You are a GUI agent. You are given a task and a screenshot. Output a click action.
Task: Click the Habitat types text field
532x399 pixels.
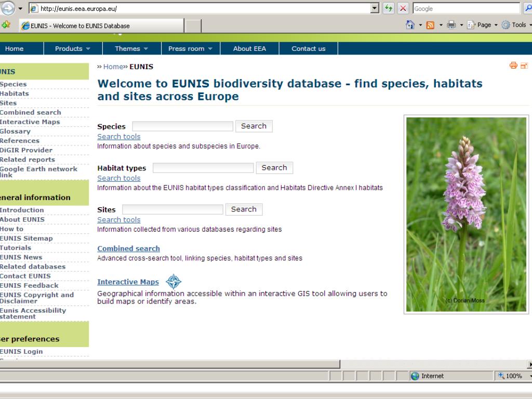click(x=203, y=168)
